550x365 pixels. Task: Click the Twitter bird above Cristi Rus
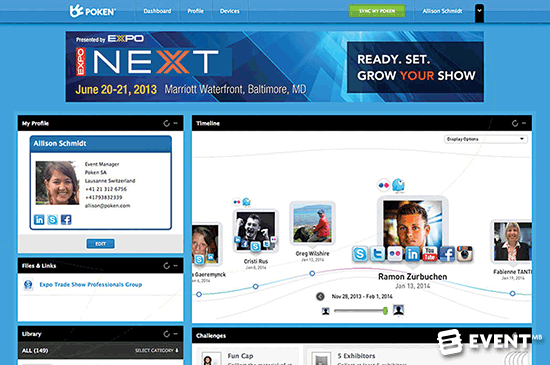pos(247,202)
